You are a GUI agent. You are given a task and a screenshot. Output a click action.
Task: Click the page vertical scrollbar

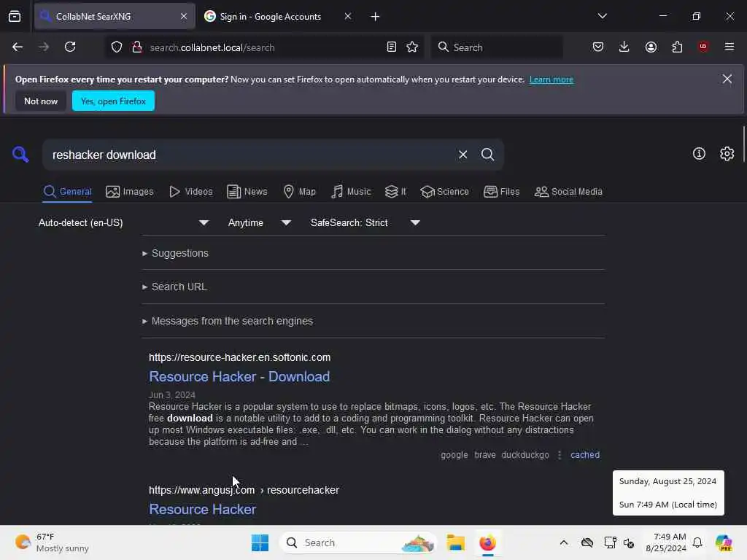[x=743, y=145]
